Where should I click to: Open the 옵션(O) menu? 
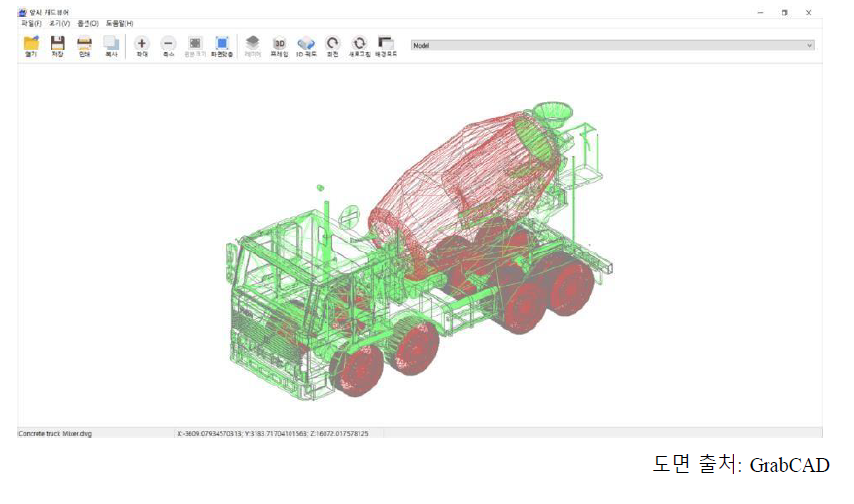[87, 24]
